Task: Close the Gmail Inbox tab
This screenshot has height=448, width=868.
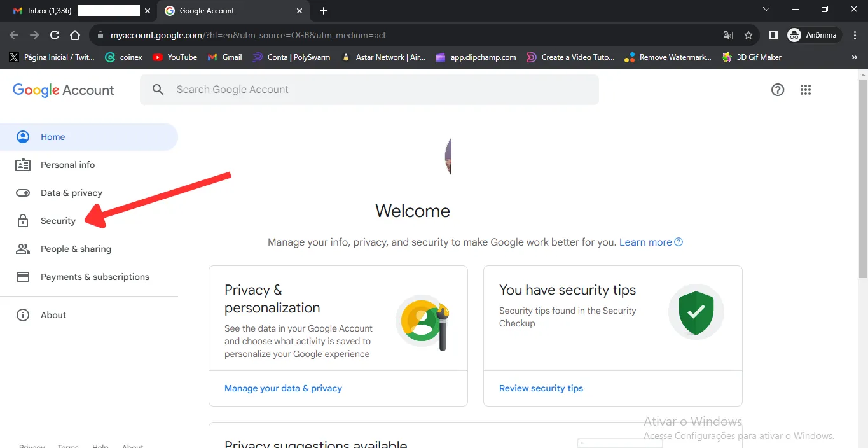Action: pos(148,11)
